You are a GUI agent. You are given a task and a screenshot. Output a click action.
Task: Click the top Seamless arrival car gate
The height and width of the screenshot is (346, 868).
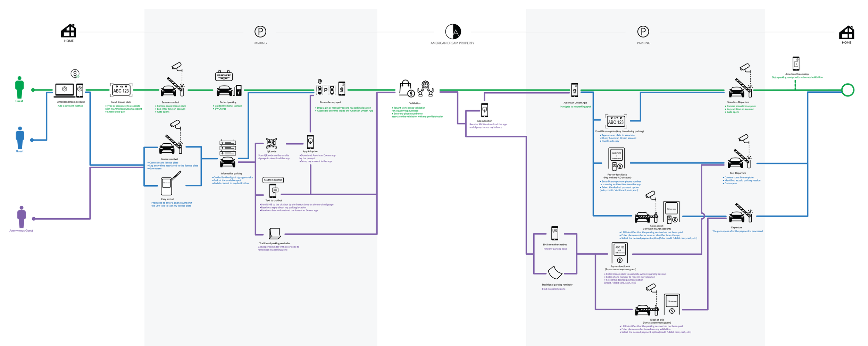point(173,87)
